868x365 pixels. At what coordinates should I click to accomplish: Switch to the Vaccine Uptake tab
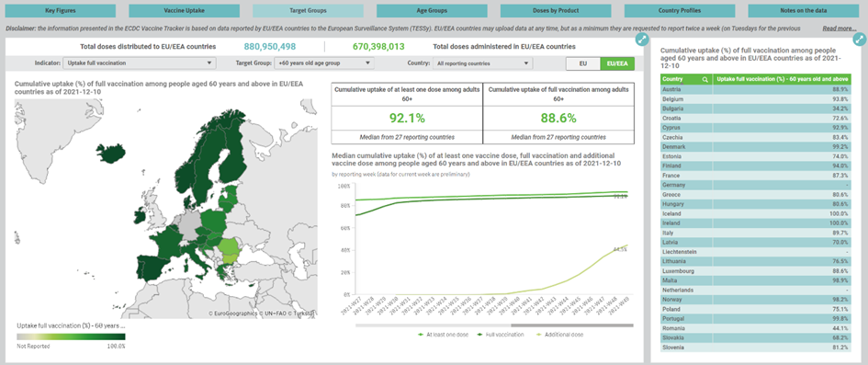pos(185,10)
